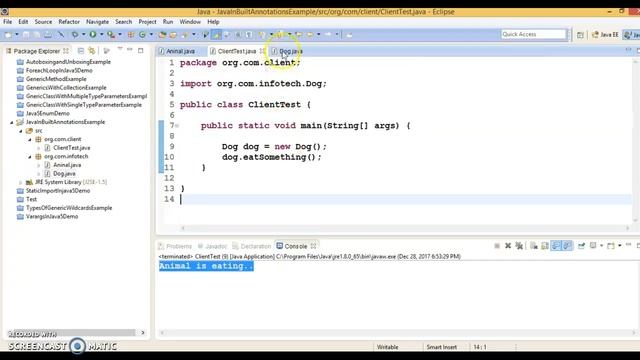Open the Navigate menu
The image size is (640, 360).
pos(97,22)
